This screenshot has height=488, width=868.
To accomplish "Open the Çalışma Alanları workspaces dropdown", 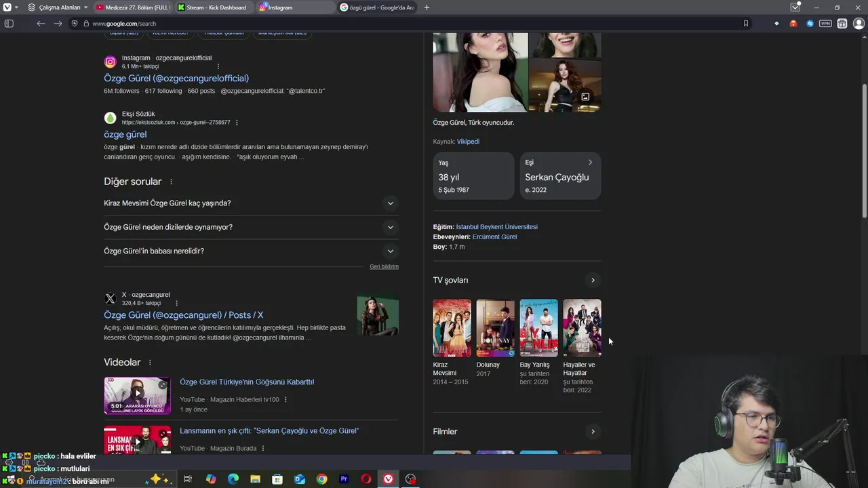I will click(x=58, y=7).
